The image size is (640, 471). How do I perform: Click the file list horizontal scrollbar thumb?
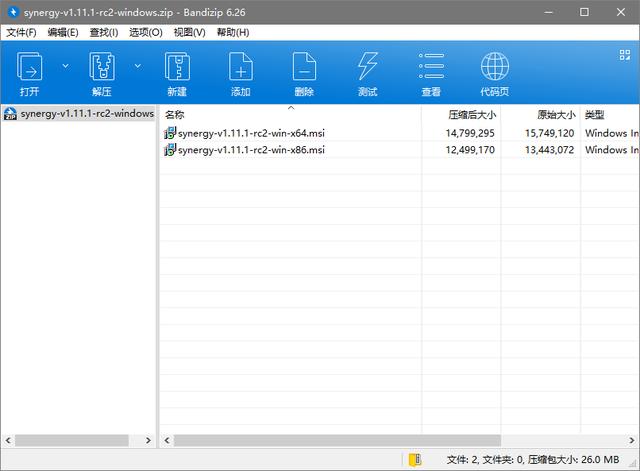click(x=337, y=440)
